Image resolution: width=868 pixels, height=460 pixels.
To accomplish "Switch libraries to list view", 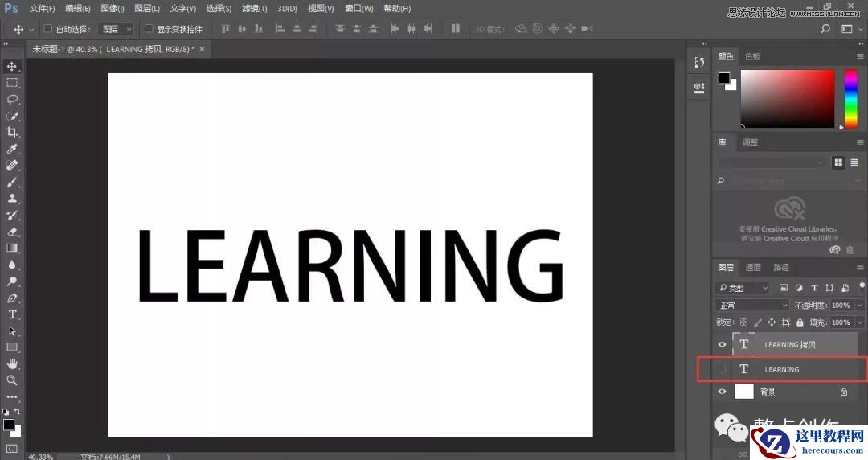I will (x=854, y=162).
